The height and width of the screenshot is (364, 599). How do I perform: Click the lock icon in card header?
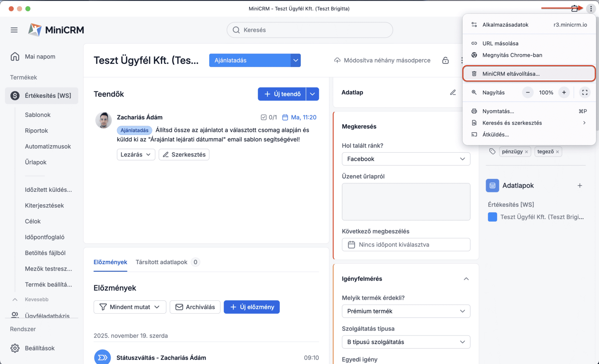(x=445, y=60)
